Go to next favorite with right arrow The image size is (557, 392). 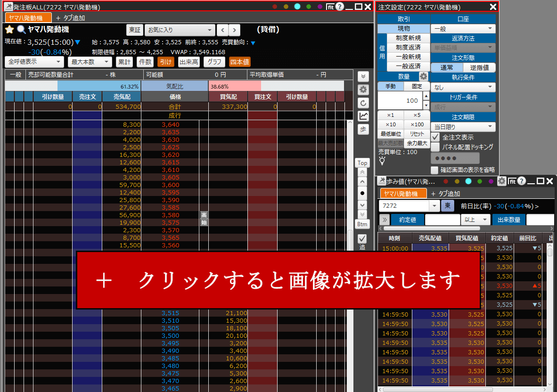(x=235, y=30)
